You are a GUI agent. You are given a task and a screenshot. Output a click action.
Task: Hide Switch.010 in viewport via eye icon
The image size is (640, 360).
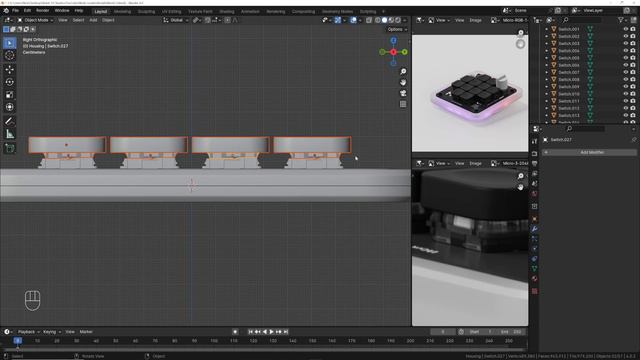click(x=625, y=94)
